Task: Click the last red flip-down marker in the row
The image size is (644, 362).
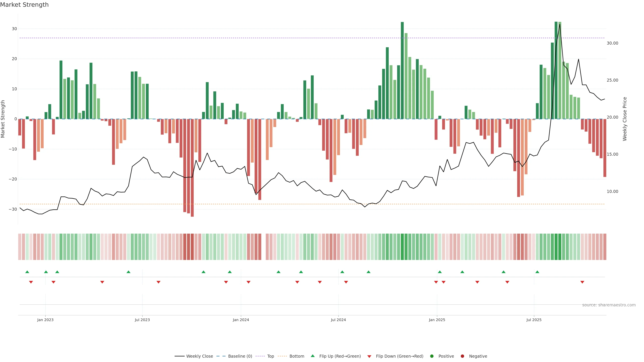Action: tap(582, 282)
